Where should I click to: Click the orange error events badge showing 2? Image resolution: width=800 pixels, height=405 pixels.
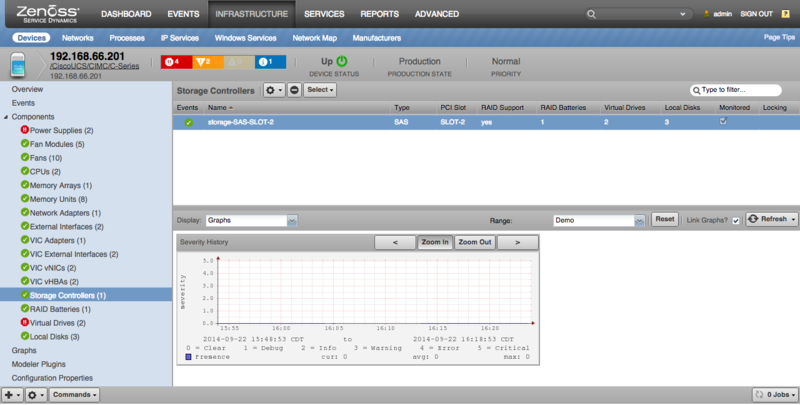(208, 62)
